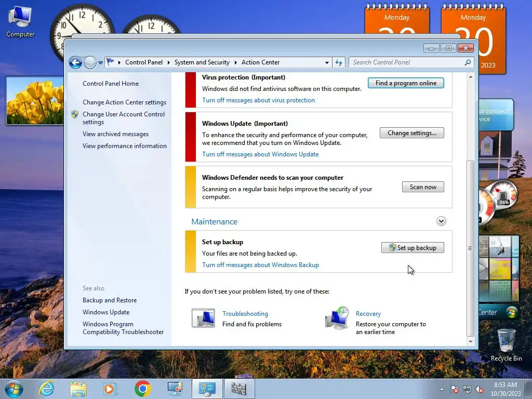Launch Google Chrome from taskbar
The height and width of the screenshot is (399, 532).
pyautogui.click(x=142, y=389)
